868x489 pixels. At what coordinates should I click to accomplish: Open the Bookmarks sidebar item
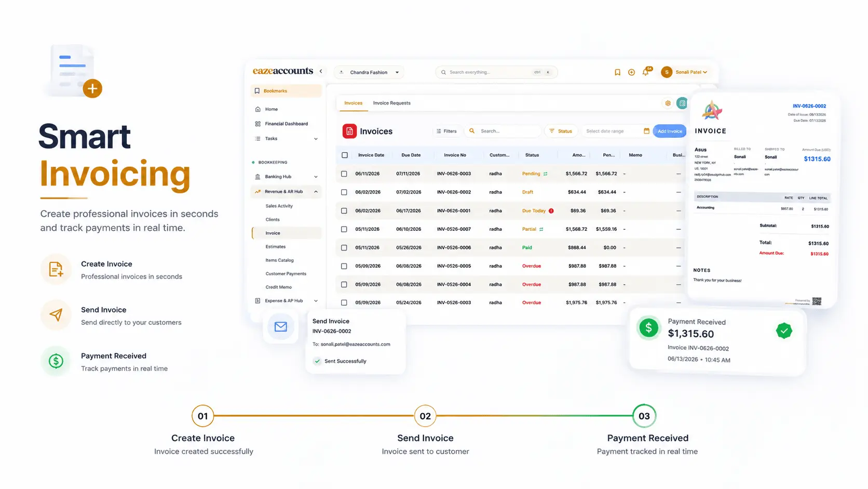tap(286, 91)
